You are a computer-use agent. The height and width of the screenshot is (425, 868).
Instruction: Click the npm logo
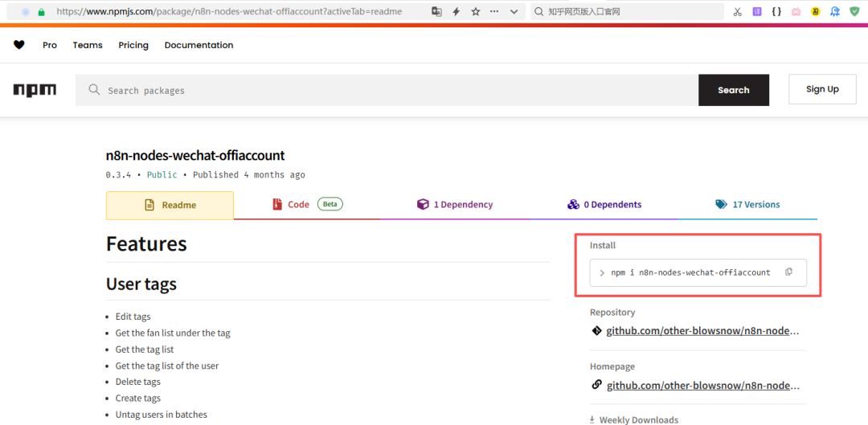(35, 90)
